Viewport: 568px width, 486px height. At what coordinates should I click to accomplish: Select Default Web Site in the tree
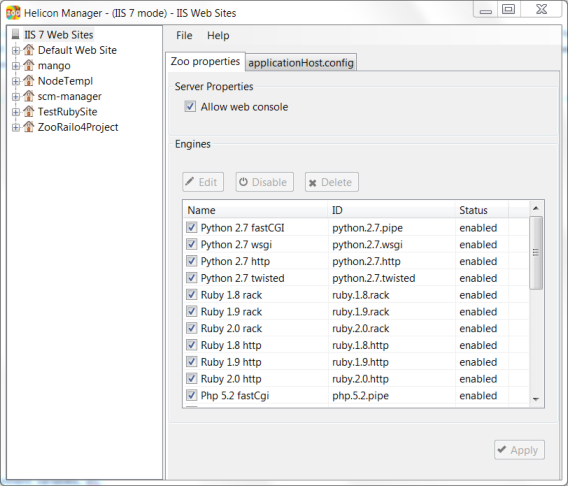tap(78, 50)
